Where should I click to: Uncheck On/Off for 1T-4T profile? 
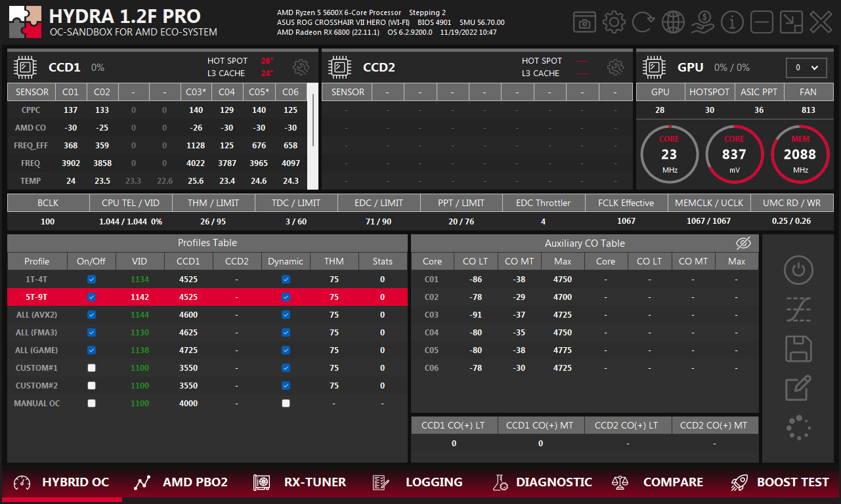[x=91, y=279]
